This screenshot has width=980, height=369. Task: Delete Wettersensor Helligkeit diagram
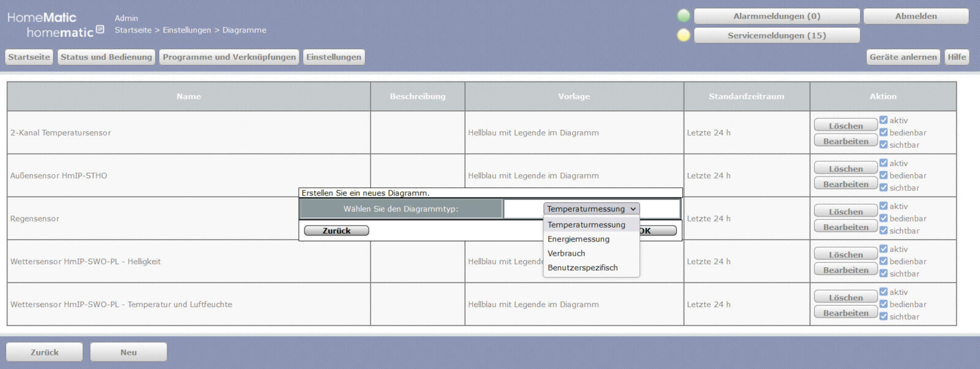coord(846,254)
